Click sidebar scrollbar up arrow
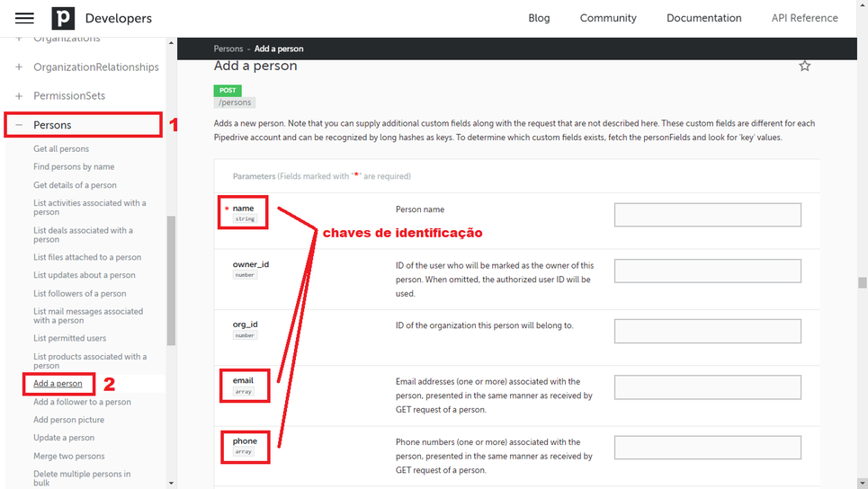Screen dimensions: 868x489 pyautogui.click(x=171, y=42)
